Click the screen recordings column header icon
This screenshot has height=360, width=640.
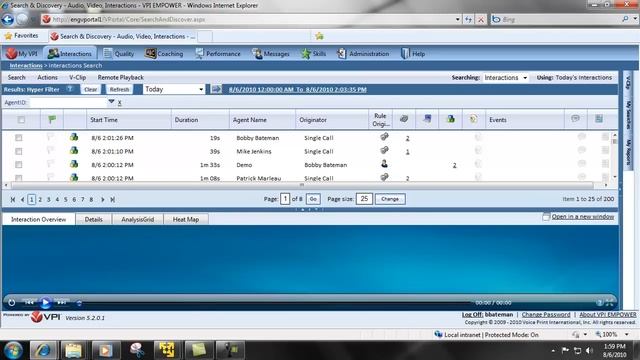coord(427,119)
